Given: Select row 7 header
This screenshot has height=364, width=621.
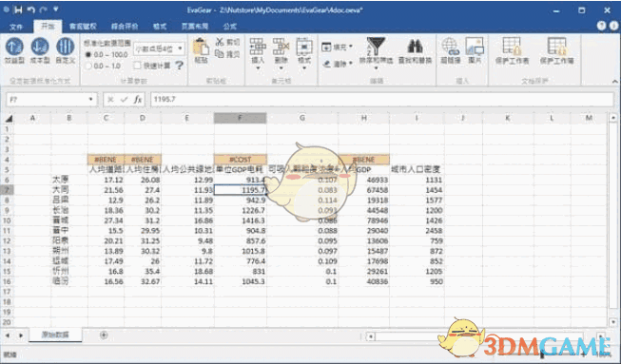Looking at the screenshot, I should pos(7,190).
